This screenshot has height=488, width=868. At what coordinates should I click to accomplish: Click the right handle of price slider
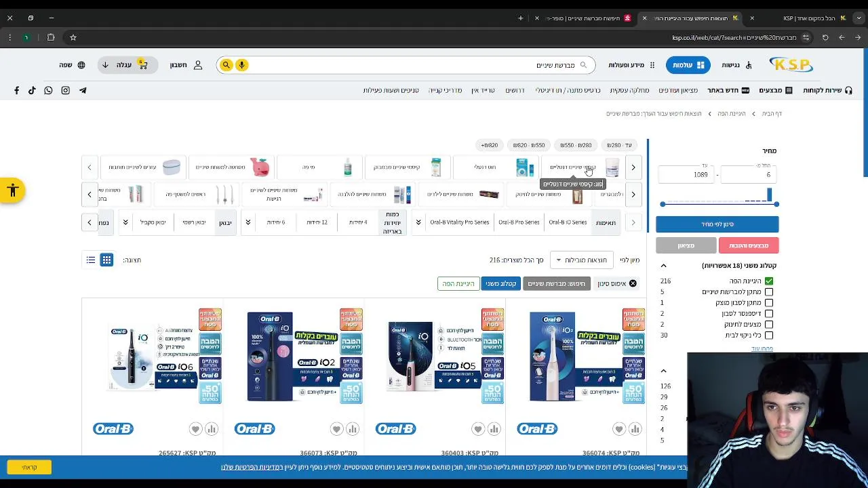(776, 204)
